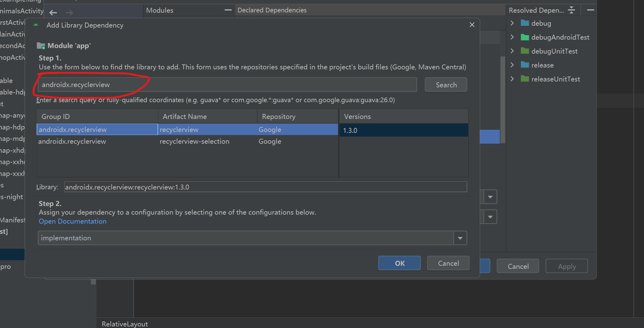Expand the release node
Image resolution: width=644 pixels, height=328 pixels.
(512, 65)
